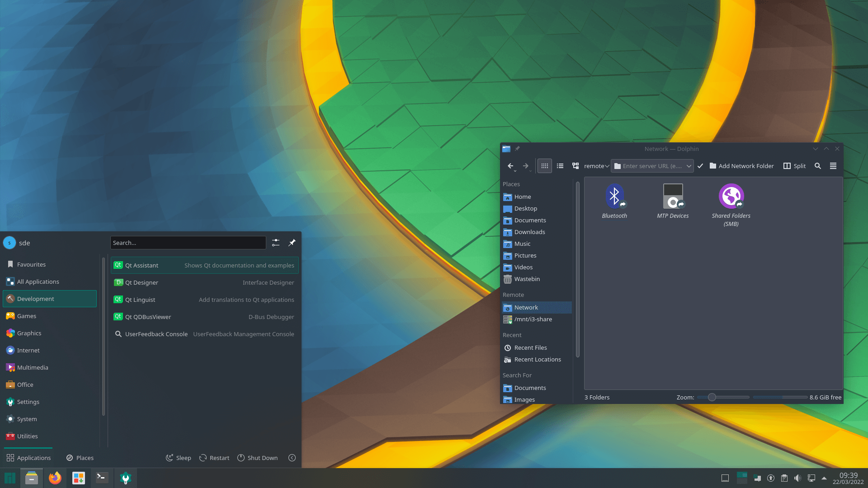
Task: Launch Qt Assistant
Action: point(204,265)
